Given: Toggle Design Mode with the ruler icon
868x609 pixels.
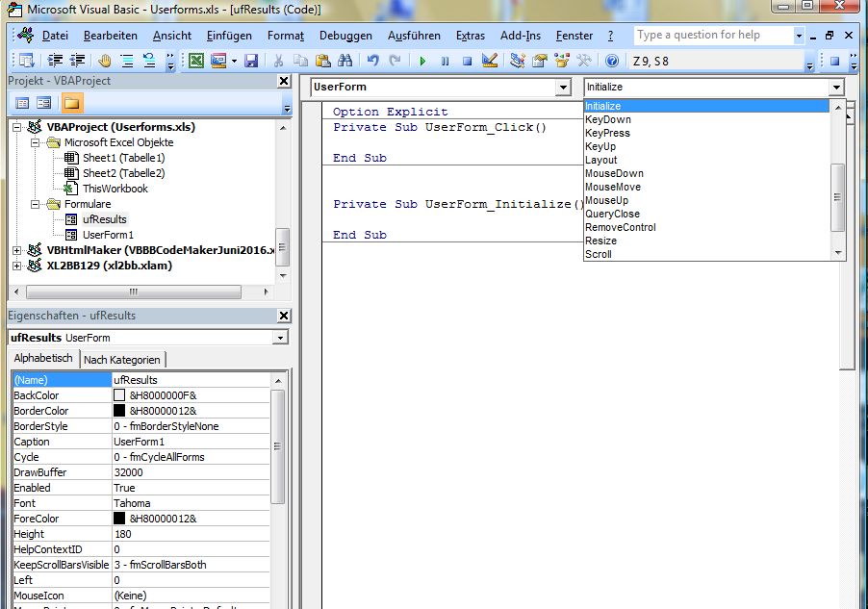Looking at the screenshot, I should [490, 61].
